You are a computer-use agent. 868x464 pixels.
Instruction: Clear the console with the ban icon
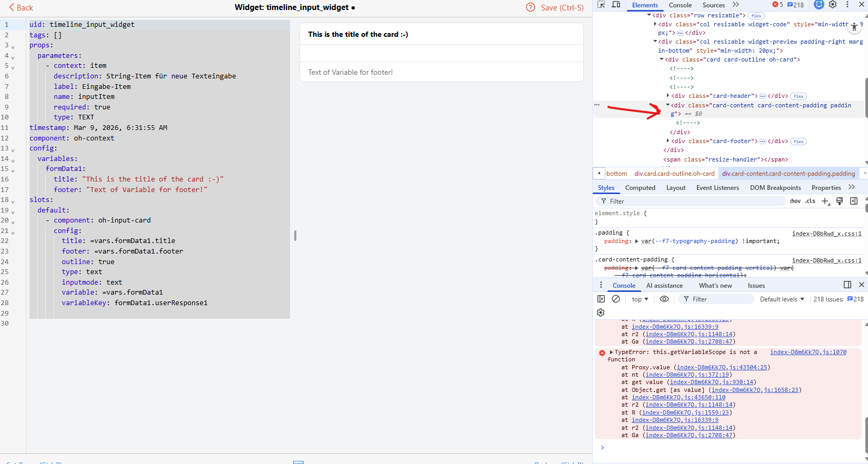(616, 299)
